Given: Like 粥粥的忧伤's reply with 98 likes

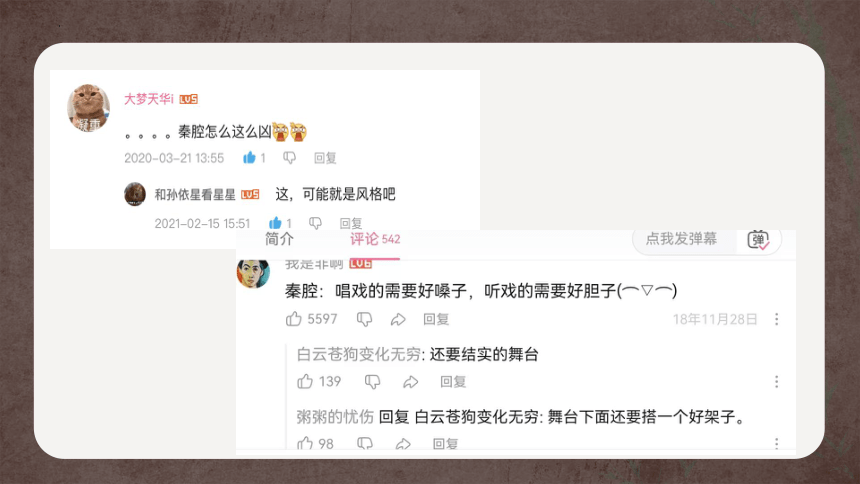Looking at the screenshot, I should point(305,443).
